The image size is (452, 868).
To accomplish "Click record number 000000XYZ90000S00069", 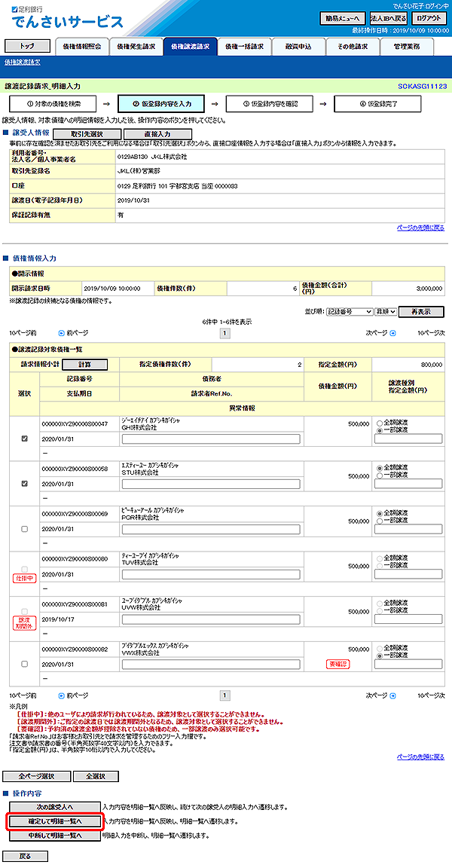I will coord(74,515).
